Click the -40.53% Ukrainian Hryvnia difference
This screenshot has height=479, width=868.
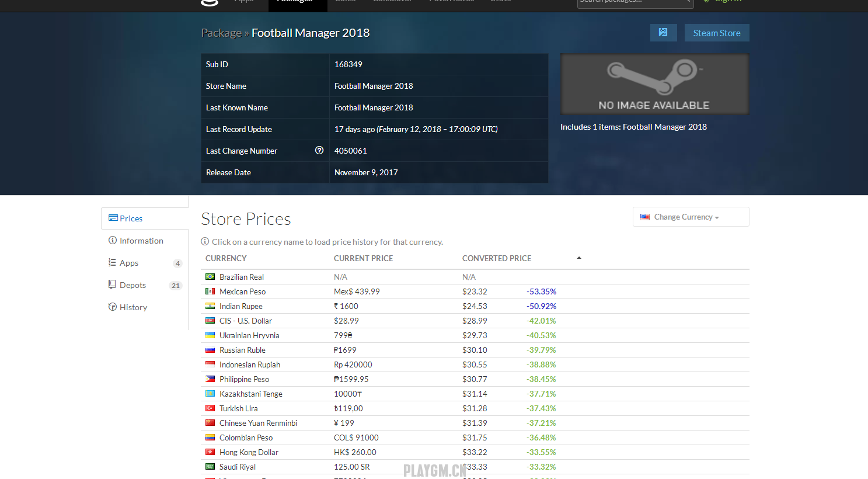click(541, 335)
